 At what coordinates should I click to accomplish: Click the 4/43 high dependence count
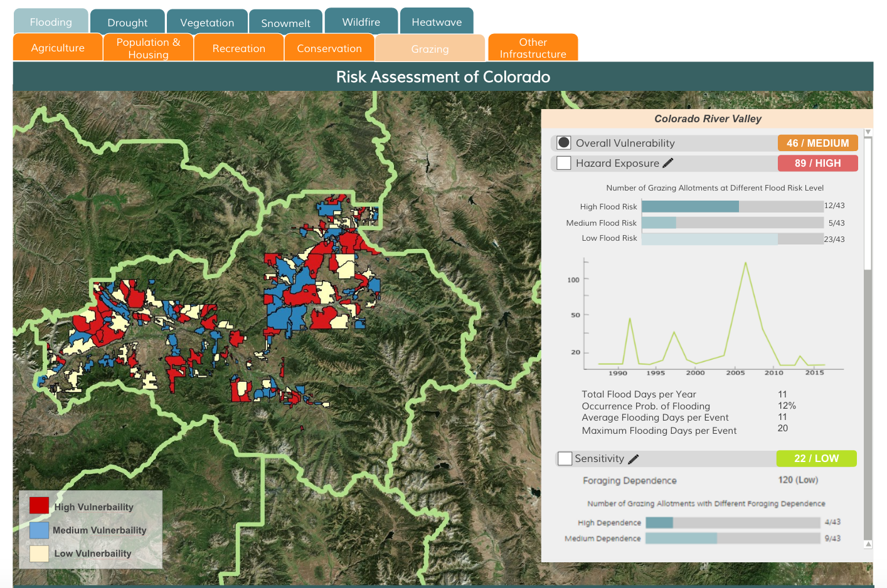click(832, 522)
